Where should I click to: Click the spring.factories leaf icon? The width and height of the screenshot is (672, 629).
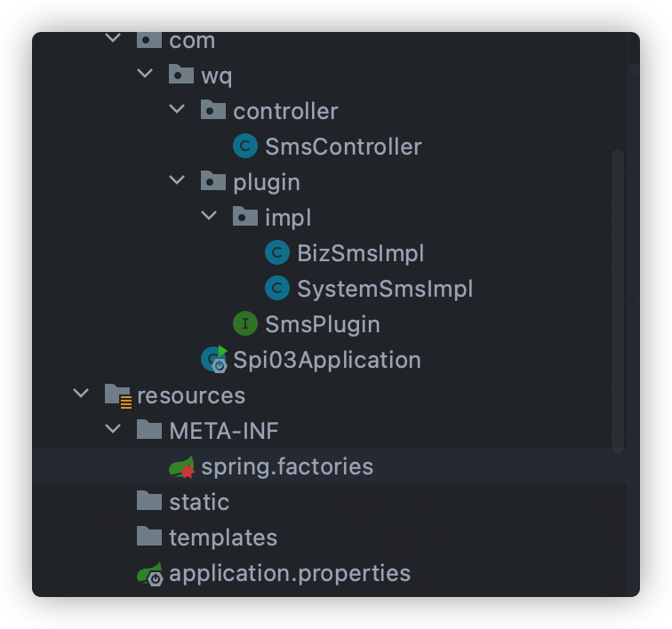pos(181,466)
